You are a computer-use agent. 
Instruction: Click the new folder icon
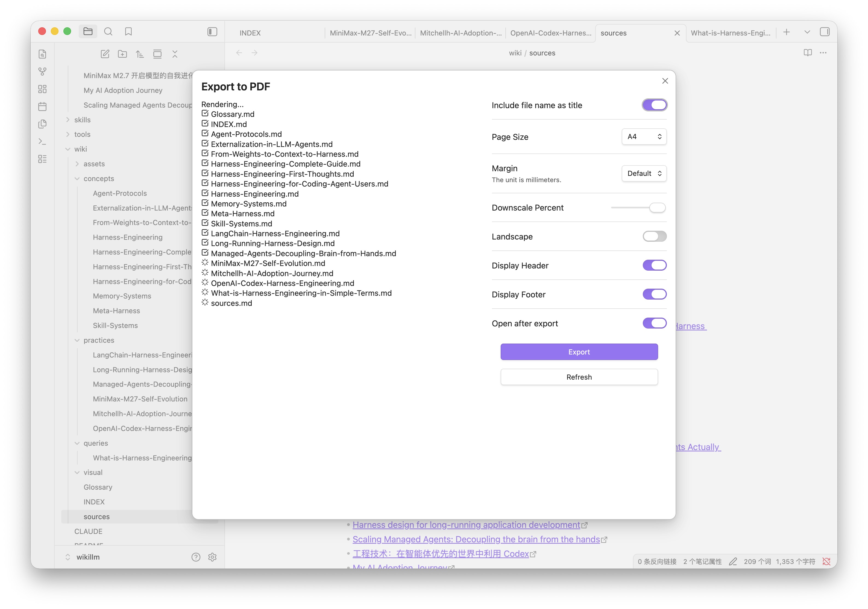122,54
